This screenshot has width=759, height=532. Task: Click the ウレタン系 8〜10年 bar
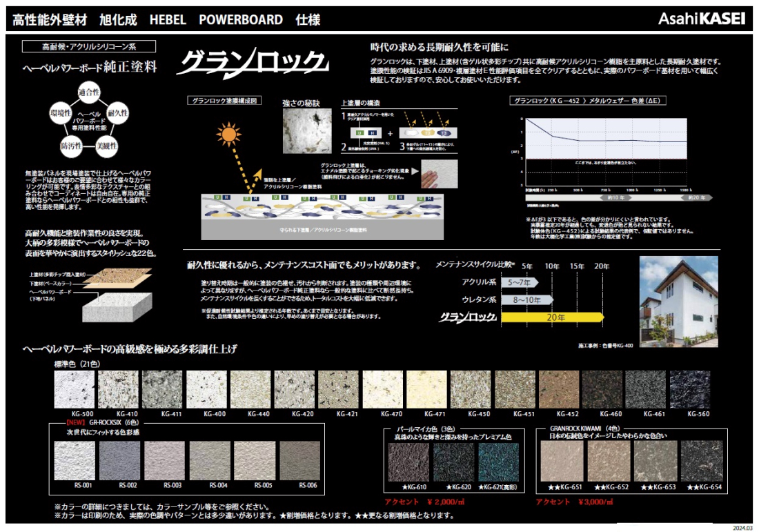point(527,300)
